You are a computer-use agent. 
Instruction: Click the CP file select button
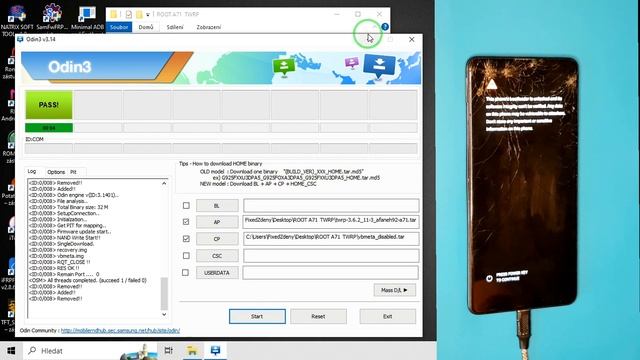tap(217, 239)
